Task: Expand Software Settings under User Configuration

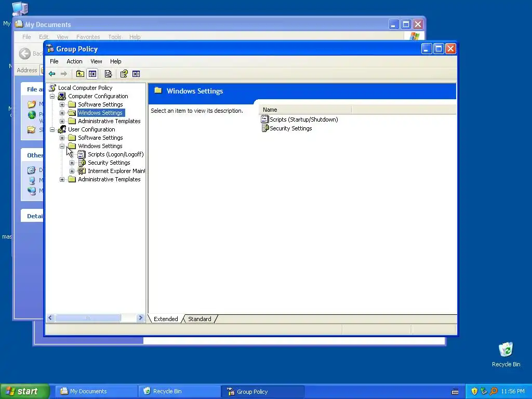Action: pyautogui.click(x=62, y=138)
